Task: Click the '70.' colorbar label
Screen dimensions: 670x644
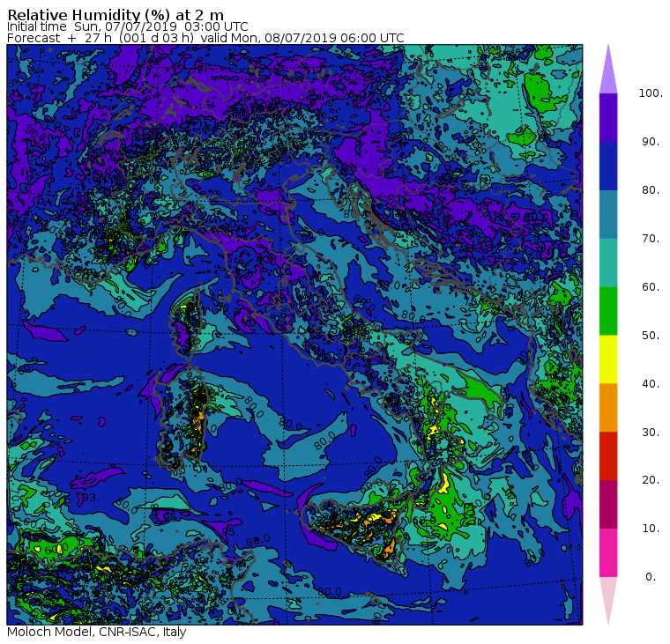Action: click(x=651, y=238)
